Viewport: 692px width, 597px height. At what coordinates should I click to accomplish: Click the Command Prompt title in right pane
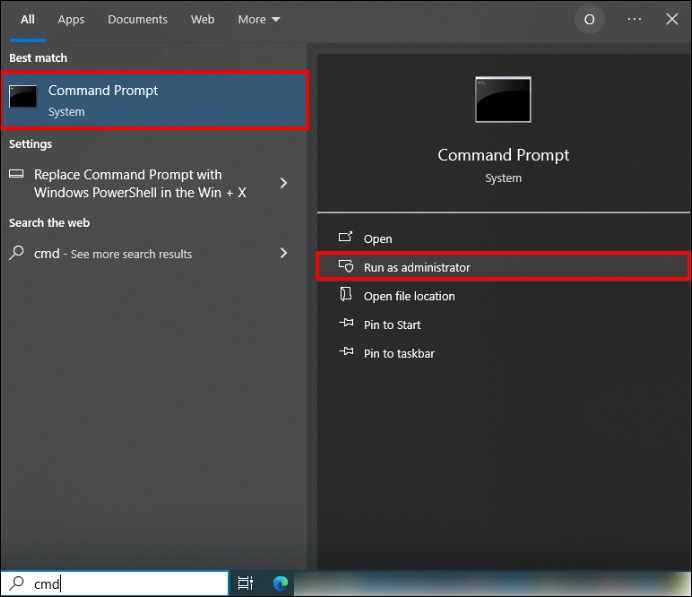point(503,155)
